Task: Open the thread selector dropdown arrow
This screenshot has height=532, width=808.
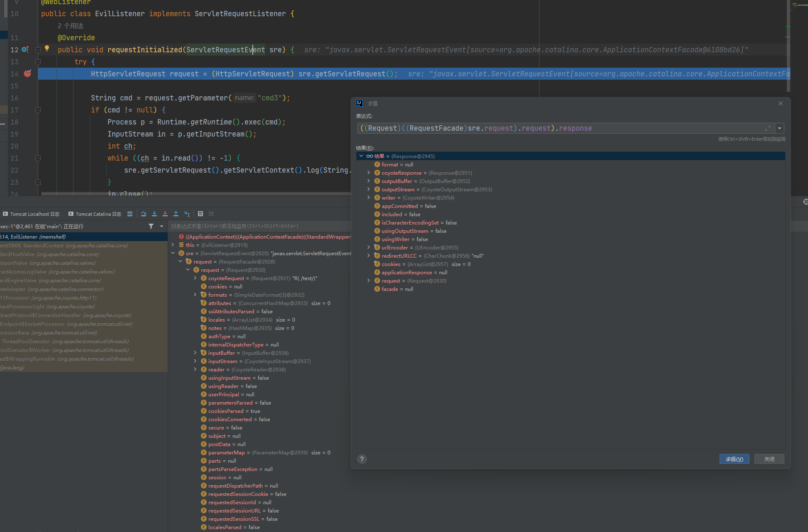Action: pos(161,226)
